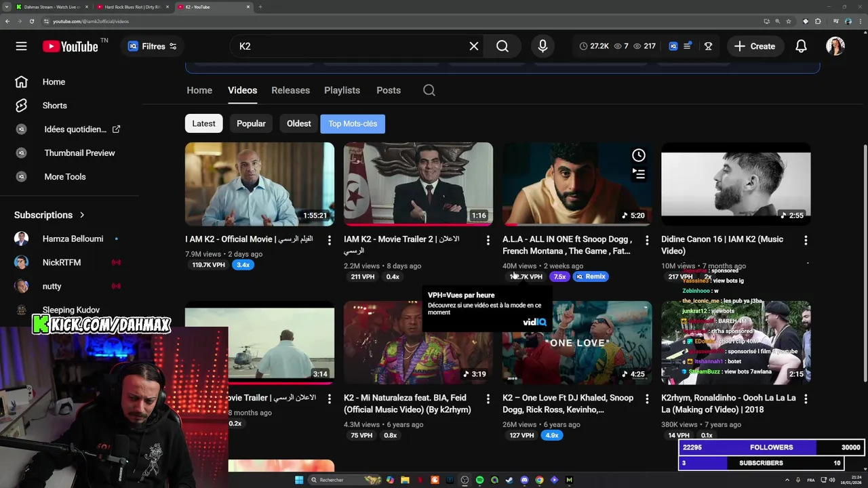
Task: Open options for K2 - Mi Naturaleza
Action: (x=488, y=399)
